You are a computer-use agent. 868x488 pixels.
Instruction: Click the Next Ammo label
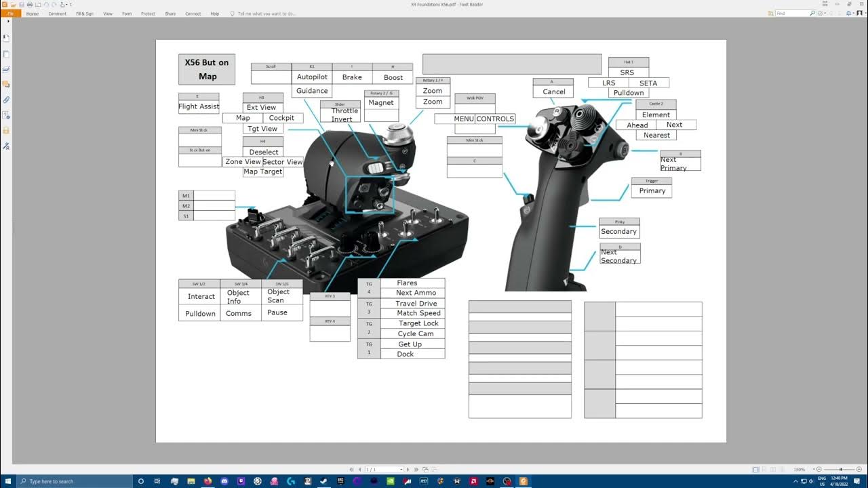(416, 293)
